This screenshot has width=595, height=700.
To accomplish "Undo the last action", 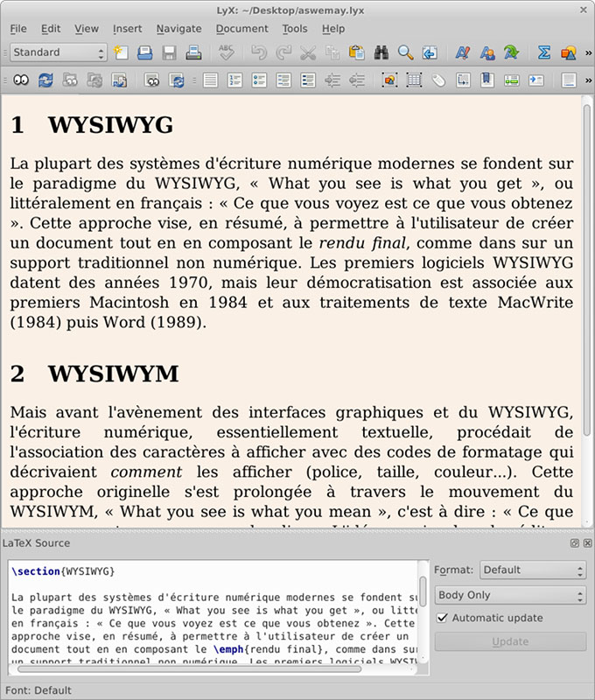I will (x=258, y=52).
